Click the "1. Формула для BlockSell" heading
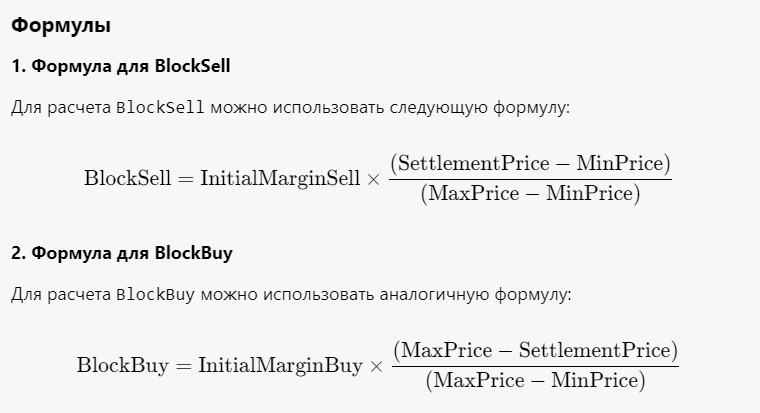The width and height of the screenshot is (760, 413). [121, 67]
